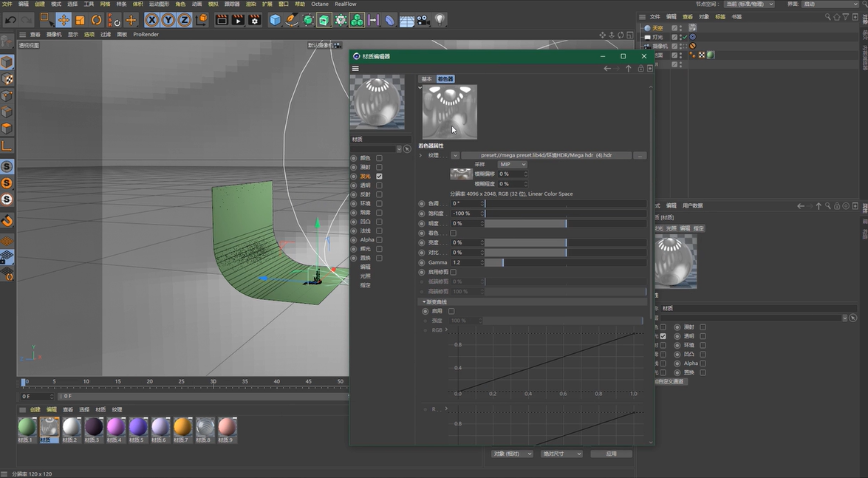Enable the 启用 checkbox under gradation curve section
The width and height of the screenshot is (868, 478).
pyautogui.click(x=451, y=311)
